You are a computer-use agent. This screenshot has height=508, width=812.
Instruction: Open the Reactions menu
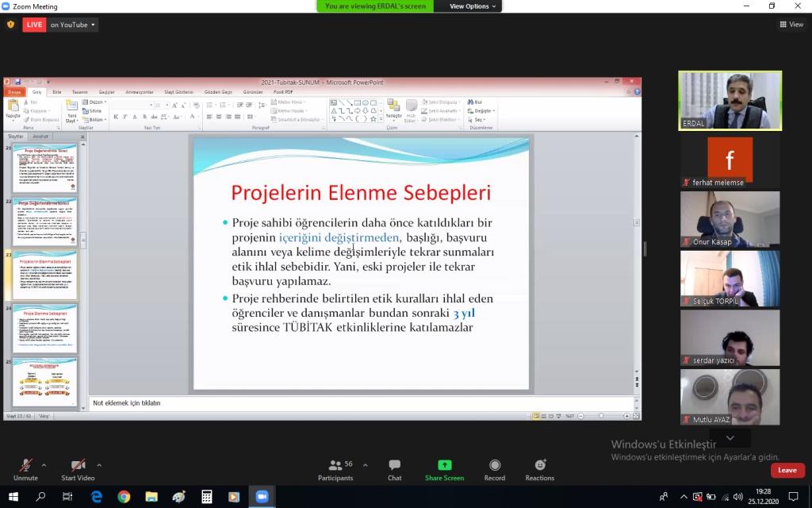pyautogui.click(x=539, y=466)
